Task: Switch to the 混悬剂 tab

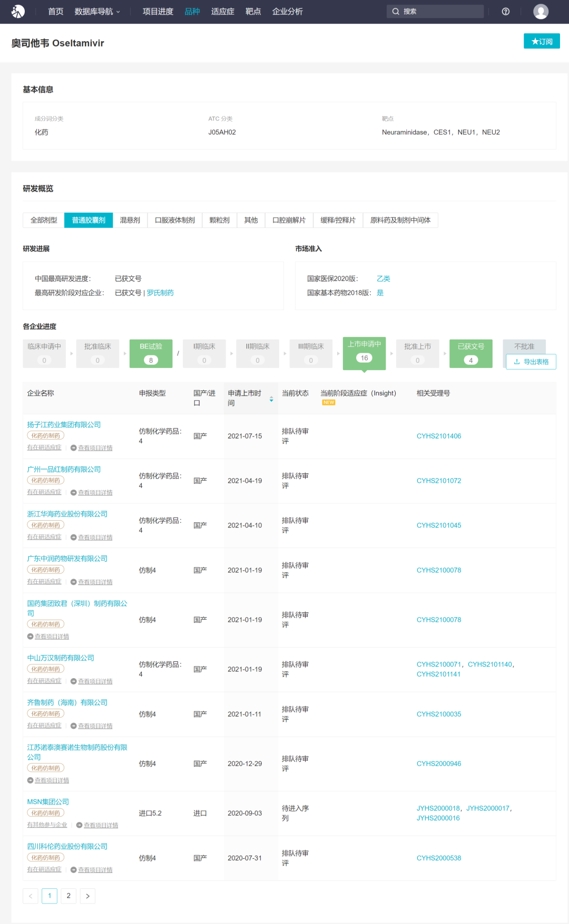Action: [130, 220]
